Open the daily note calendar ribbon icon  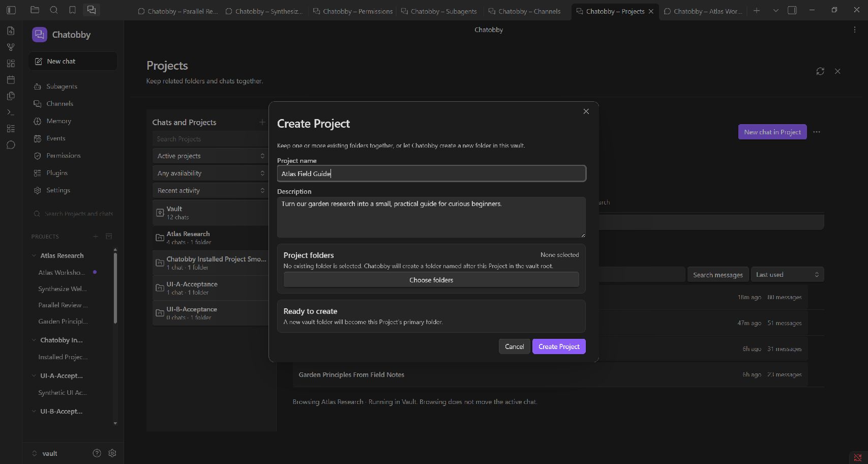[x=11, y=80]
